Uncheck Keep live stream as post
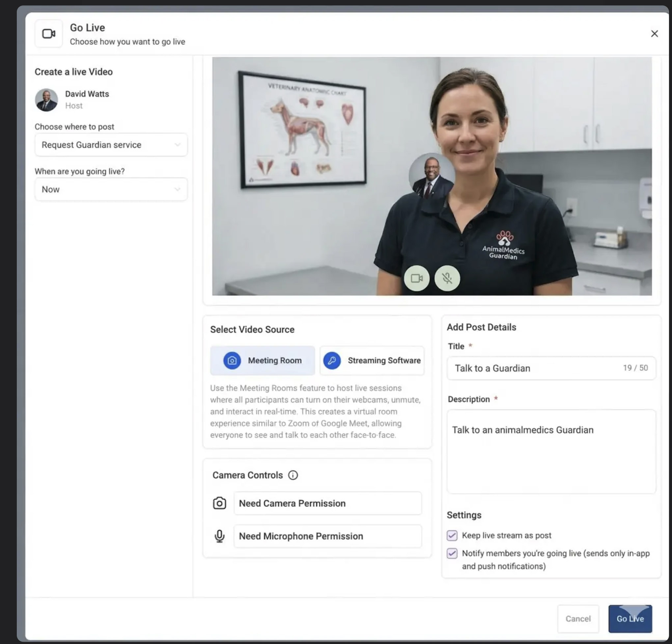Viewport: 672px width, 644px height. tap(452, 535)
